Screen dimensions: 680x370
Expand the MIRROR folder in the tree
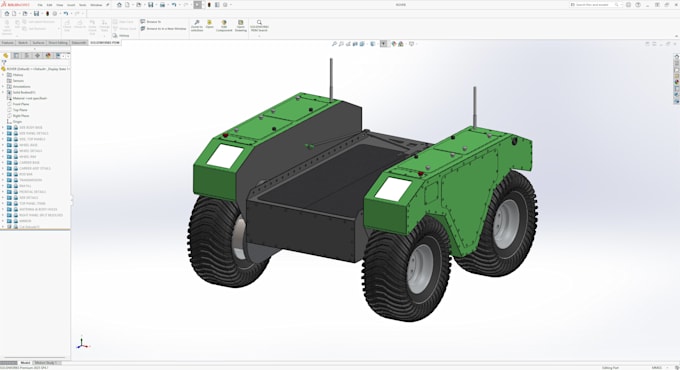tap(3, 221)
